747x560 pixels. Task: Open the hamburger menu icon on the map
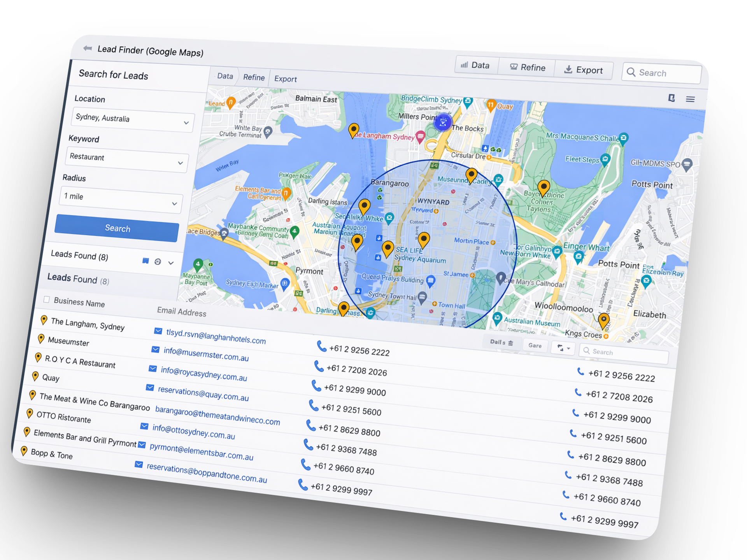pyautogui.click(x=690, y=100)
